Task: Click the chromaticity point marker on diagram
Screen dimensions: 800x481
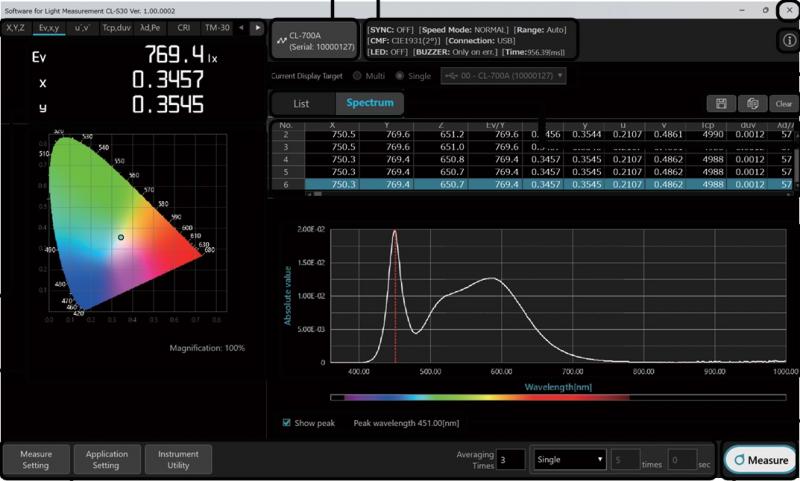Action: [120, 237]
